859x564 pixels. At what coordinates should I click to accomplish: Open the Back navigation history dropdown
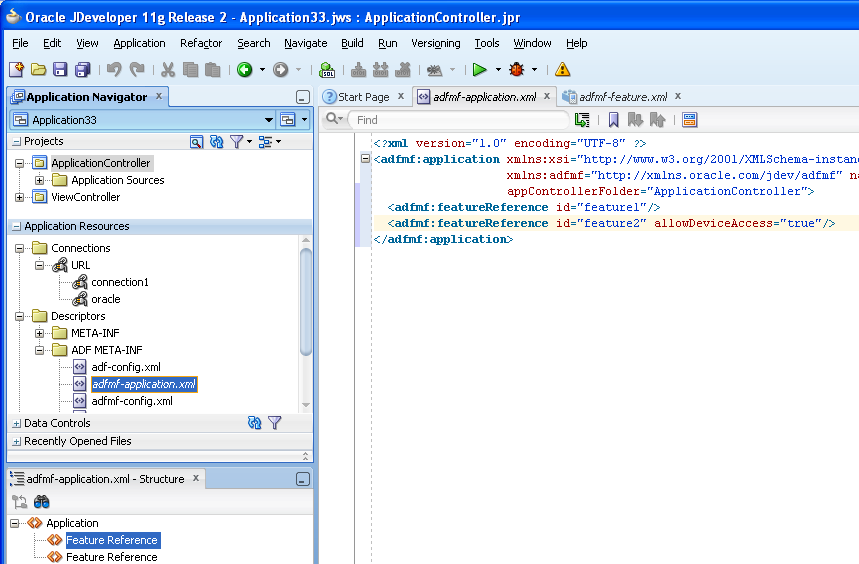262,70
